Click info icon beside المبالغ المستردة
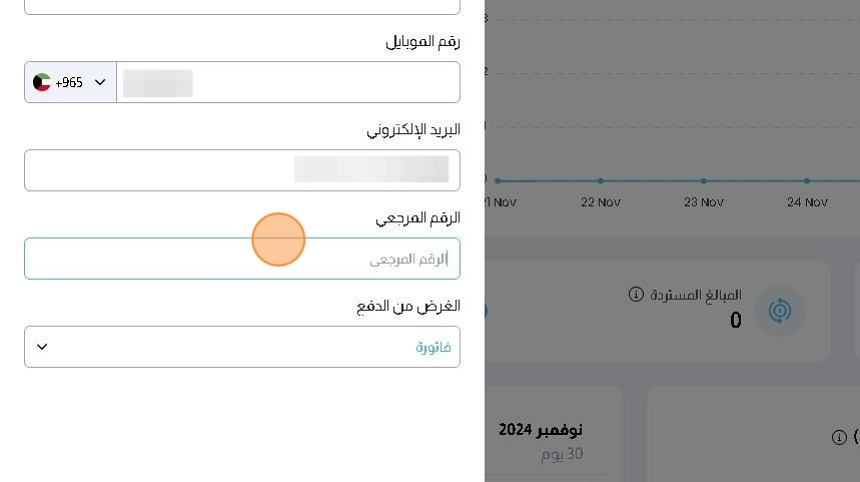The image size is (860, 482). pos(635,294)
